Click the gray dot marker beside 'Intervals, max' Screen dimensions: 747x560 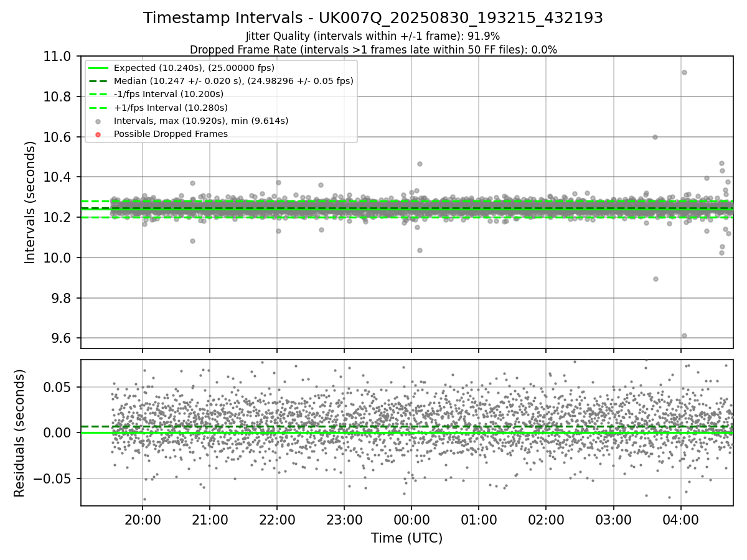[x=98, y=121]
